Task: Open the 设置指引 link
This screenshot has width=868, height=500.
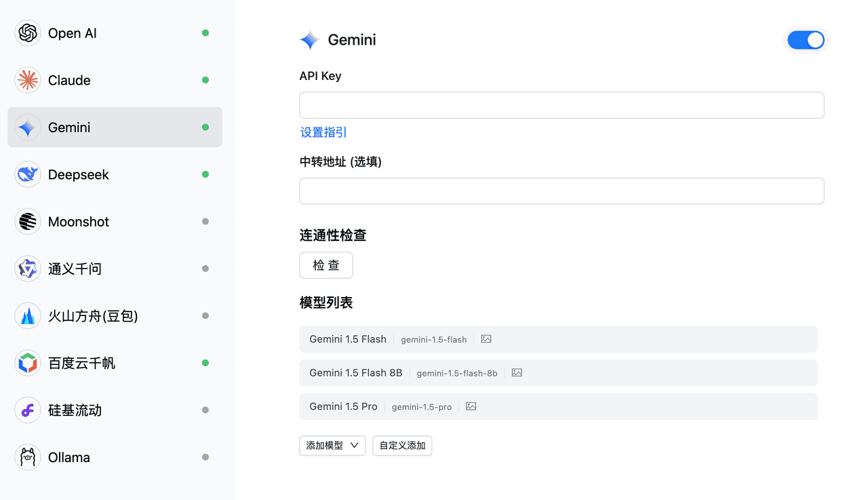Action: click(x=323, y=132)
